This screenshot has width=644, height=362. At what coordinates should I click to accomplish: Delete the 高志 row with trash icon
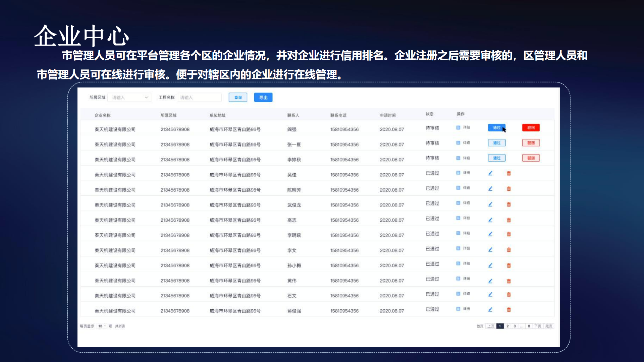click(x=509, y=220)
